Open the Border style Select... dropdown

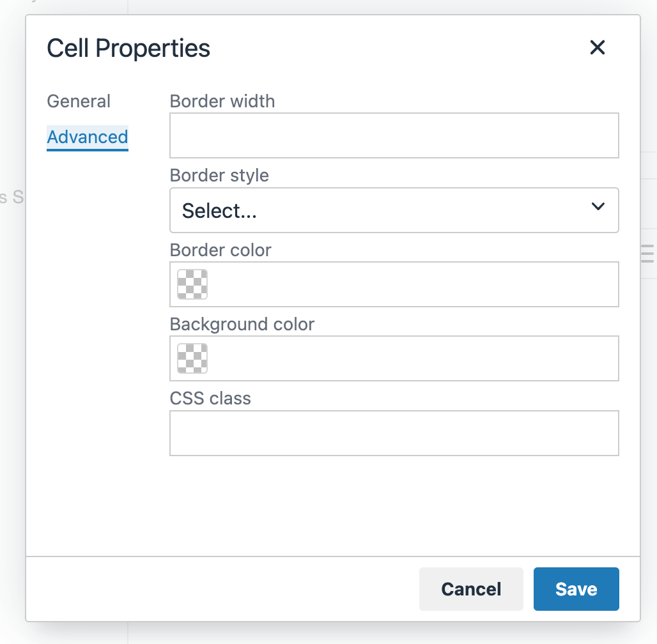point(383,210)
